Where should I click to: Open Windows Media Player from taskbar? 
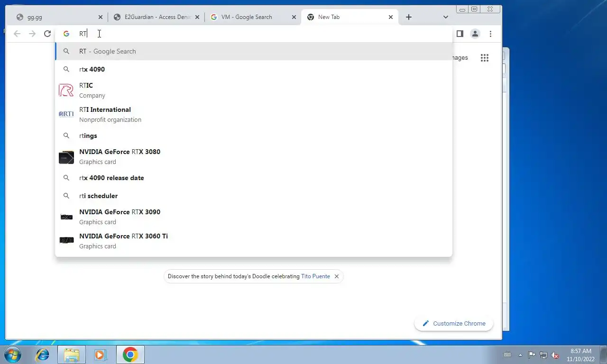pos(101,355)
